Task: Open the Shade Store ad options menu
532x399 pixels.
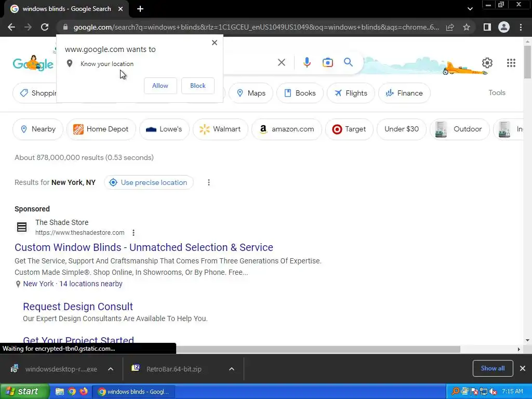Action: point(134,233)
